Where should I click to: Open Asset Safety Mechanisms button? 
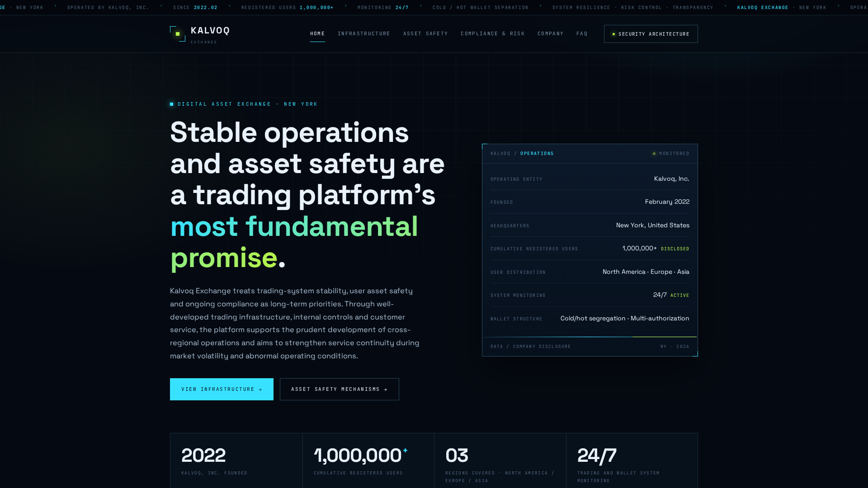[339, 389]
